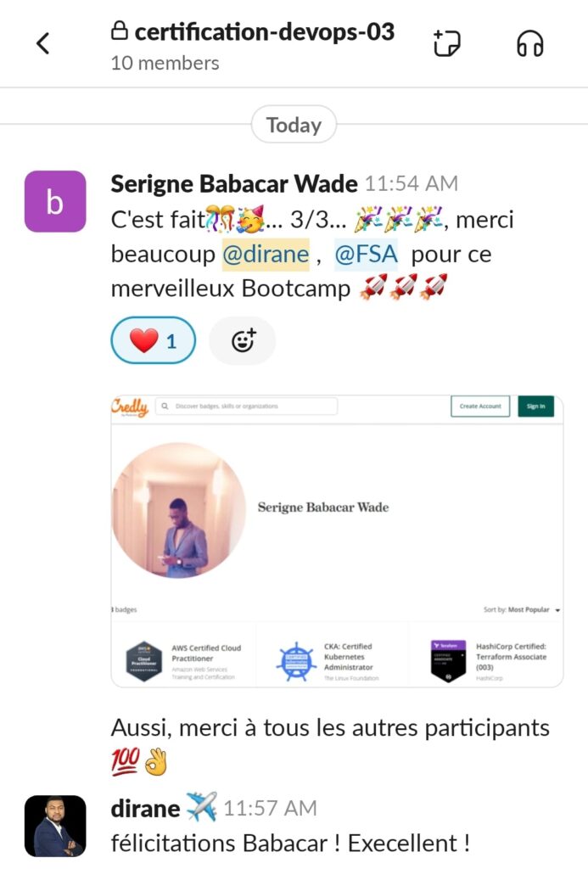The image size is (588, 869).
Task: Tap the back arrow icon
Action: point(43,43)
